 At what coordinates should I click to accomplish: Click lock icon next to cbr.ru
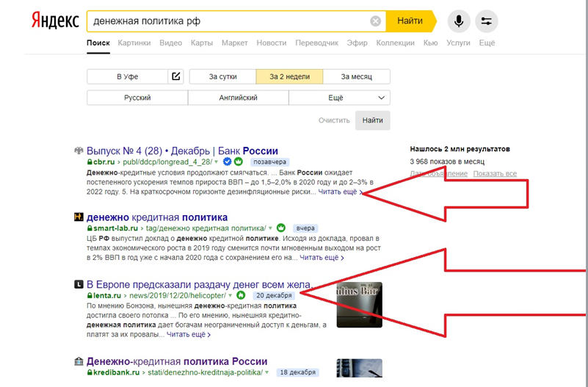point(90,162)
